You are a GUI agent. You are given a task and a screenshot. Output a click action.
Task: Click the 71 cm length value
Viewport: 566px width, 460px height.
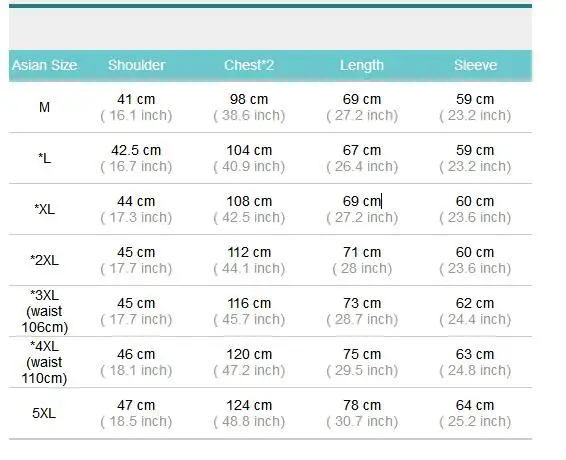pos(362,252)
